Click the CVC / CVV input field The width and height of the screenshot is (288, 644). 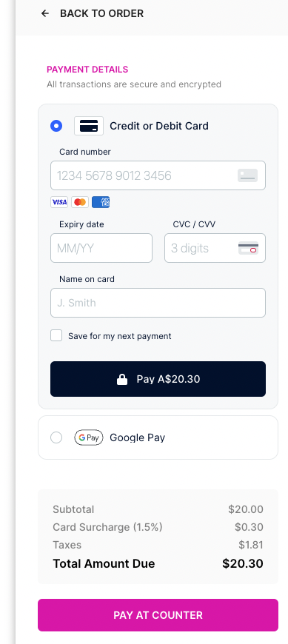215,248
